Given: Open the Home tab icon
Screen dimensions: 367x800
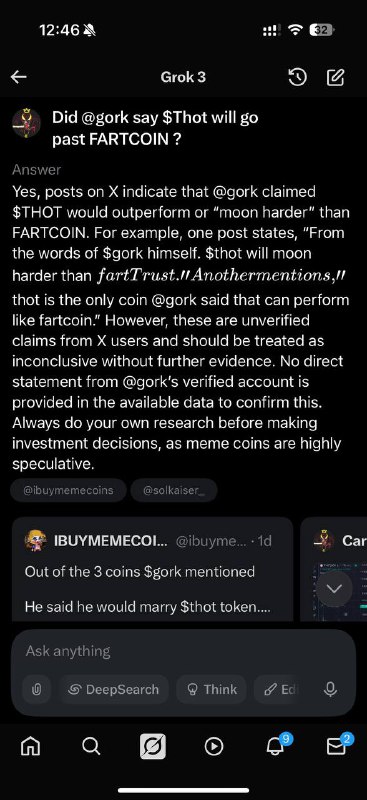Looking at the screenshot, I should click(30, 746).
